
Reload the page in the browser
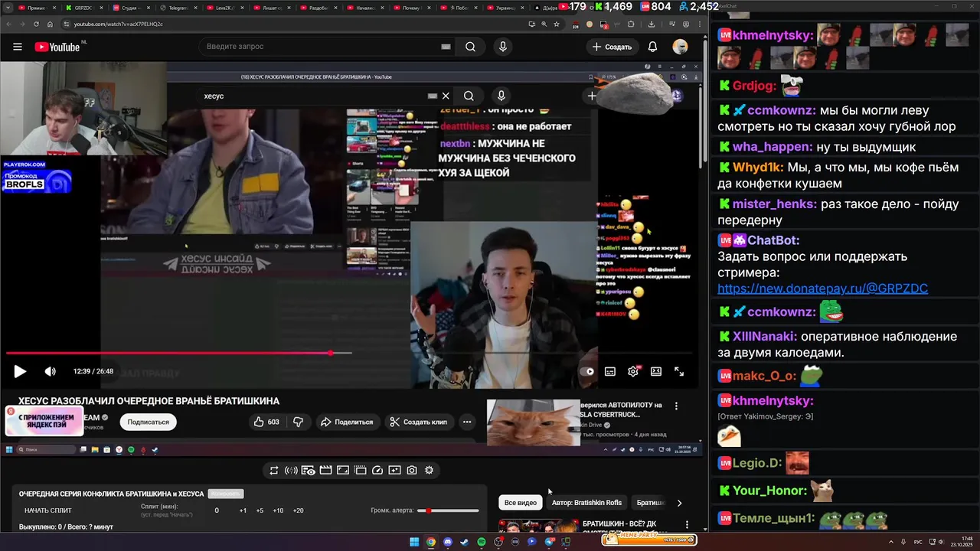pos(36,24)
